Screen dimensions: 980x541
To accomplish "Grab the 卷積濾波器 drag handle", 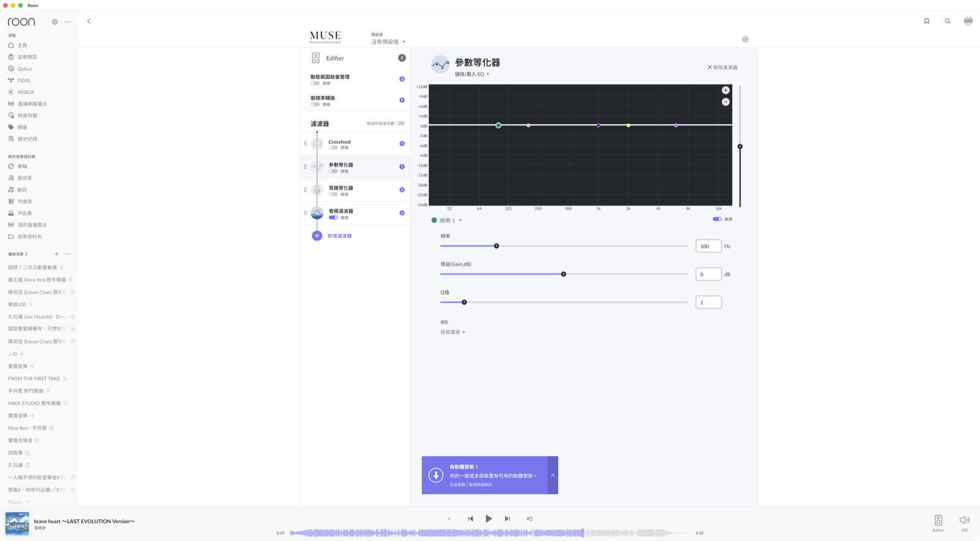I will coord(305,213).
